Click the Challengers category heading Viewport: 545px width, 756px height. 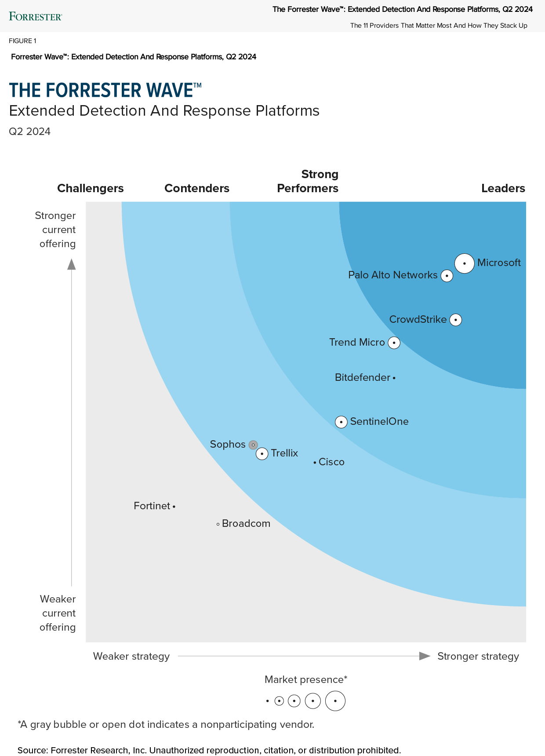[91, 188]
